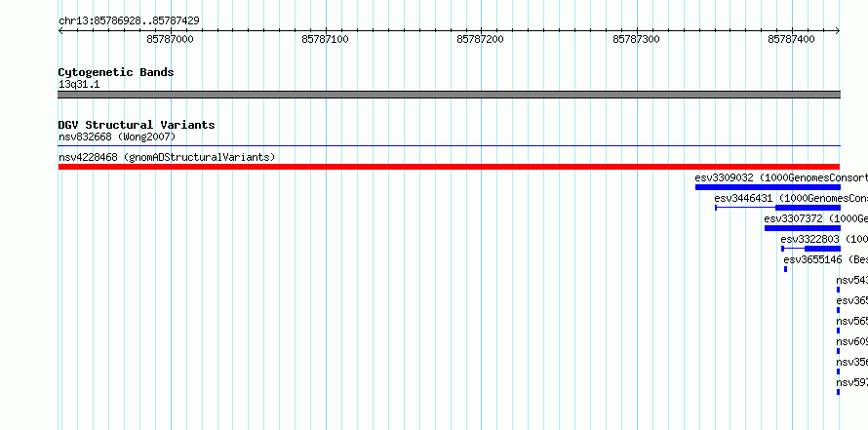
Task: Click ruler position label 85787000
Action: click(170, 39)
